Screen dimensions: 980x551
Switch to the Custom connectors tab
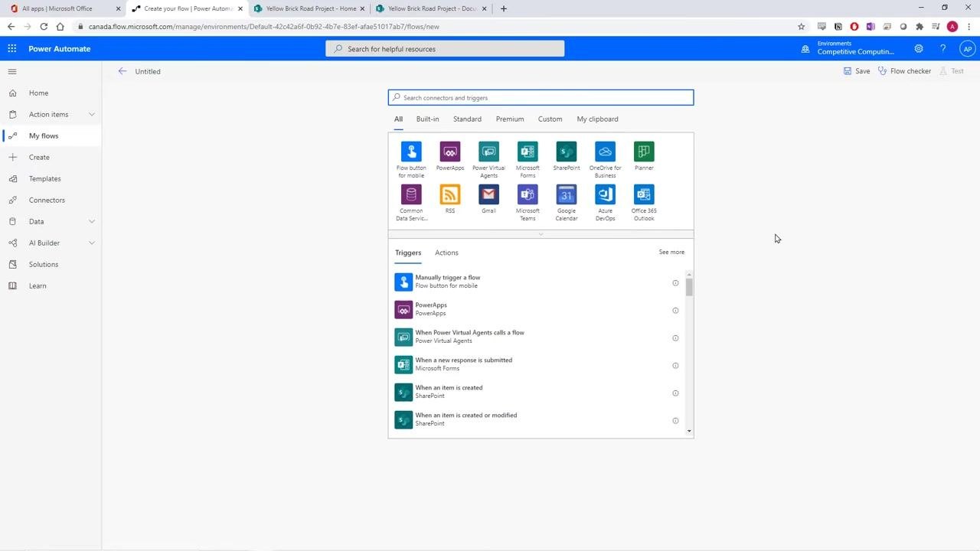coord(550,119)
